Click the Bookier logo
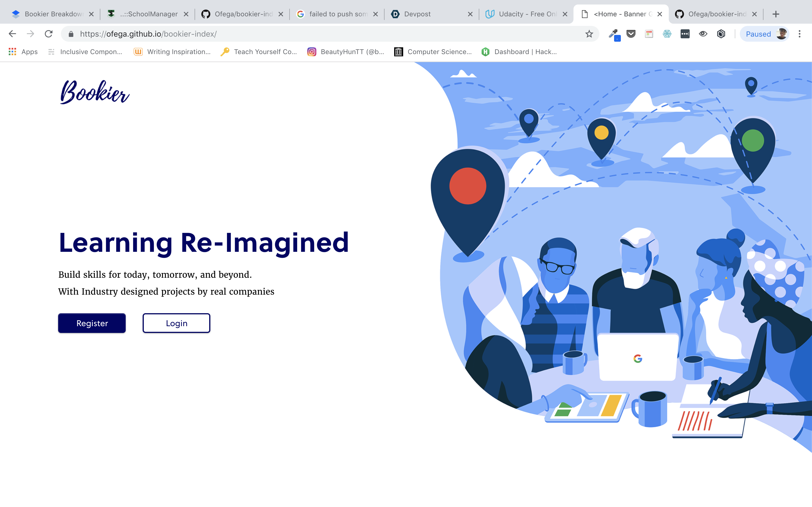Screen dimensions: 812x507 click(x=95, y=92)
